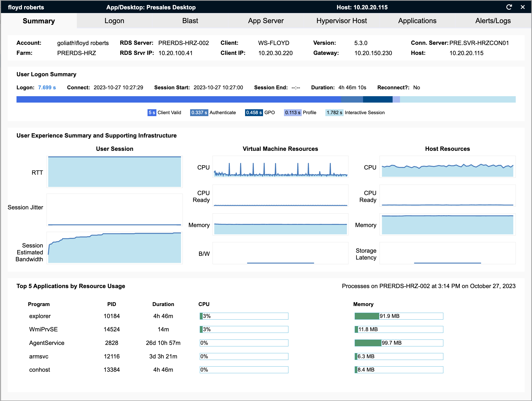Open the Blast tab
The height and width of the screenshot is (401, 532).
pyautogui.click(x=190, y=21)
